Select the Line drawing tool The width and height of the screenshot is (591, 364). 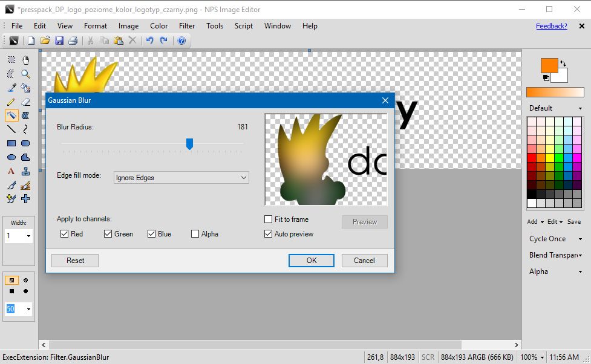click(11, 129)
